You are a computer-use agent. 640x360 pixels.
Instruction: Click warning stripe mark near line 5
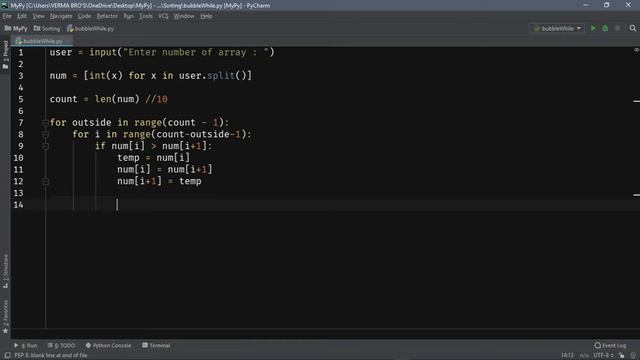point(636,101)
